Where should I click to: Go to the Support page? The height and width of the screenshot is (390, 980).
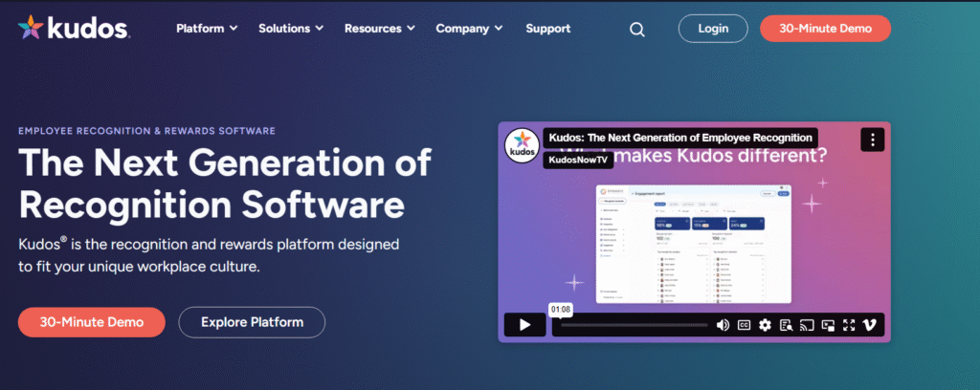(548, 28)
